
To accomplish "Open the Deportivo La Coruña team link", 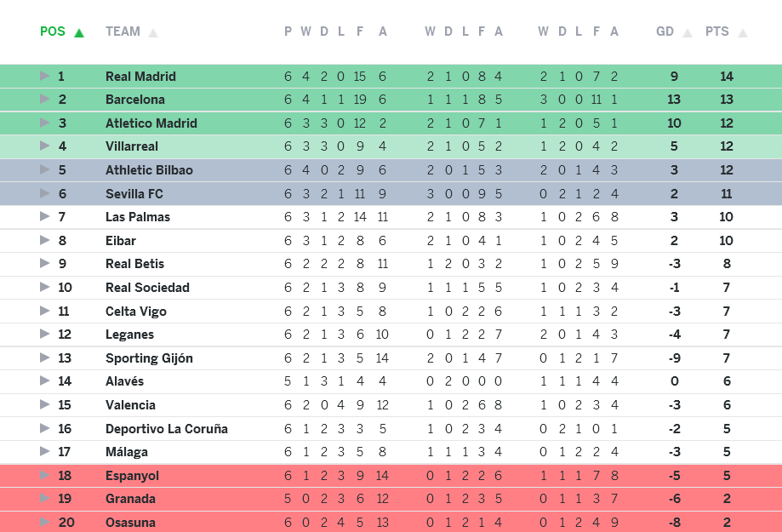I will (x=167, y=428).
